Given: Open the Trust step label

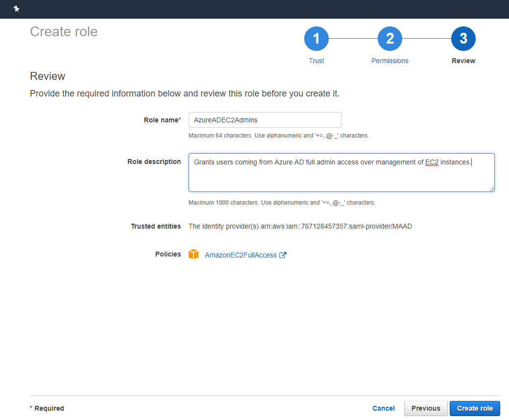Looking at the screenshot, I should (x=316, y=61).
